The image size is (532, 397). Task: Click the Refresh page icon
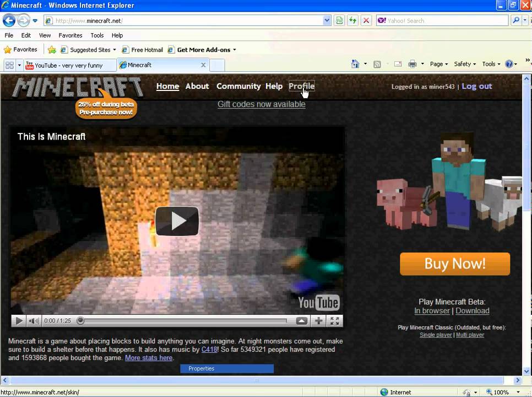pos(352,21)
